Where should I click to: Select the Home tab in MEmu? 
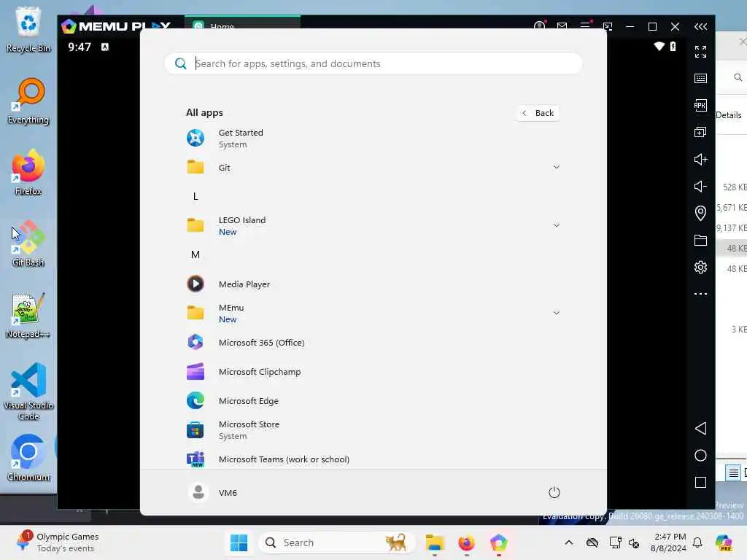(x=242, y=23)
